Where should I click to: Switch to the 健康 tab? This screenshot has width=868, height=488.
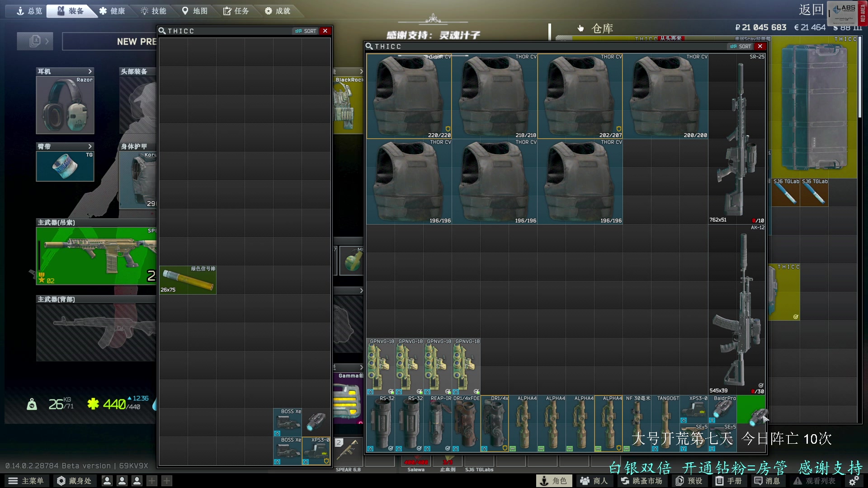(x=112, y=11)
